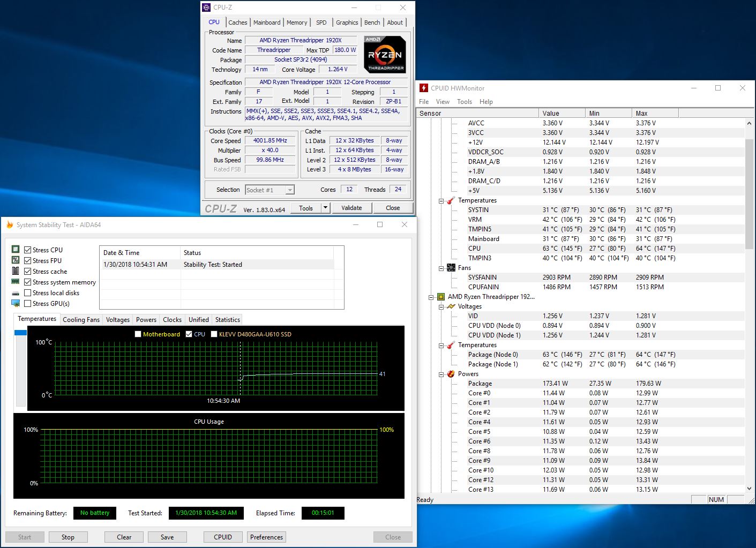Click the AMD Ryzen Threadripper logo in CPU-Z
756x548 pixels.
tap(385, 54)
